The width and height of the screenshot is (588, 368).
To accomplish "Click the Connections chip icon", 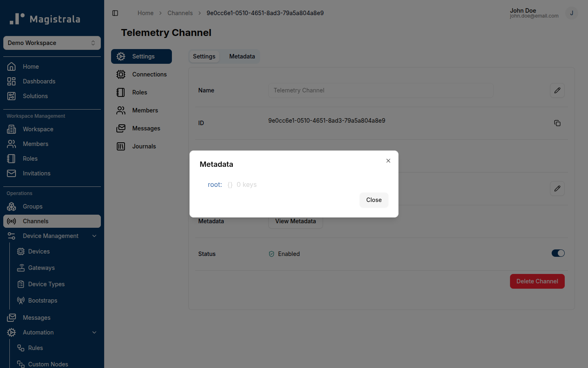I will tap(121, 74).
